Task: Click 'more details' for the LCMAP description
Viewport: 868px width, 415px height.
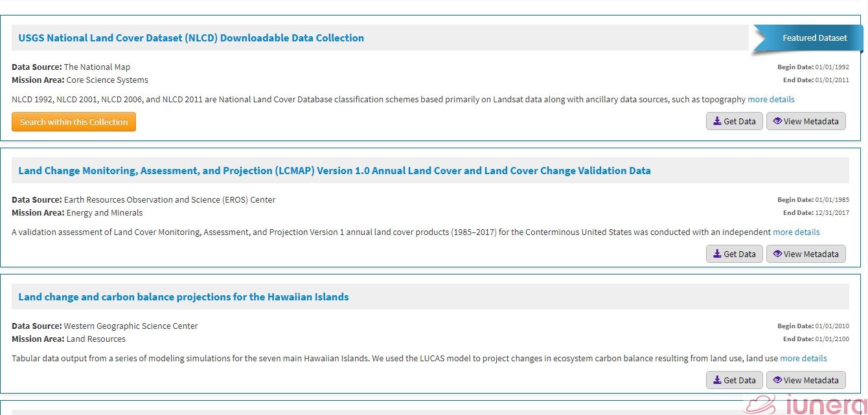Action: coord(796,232)
